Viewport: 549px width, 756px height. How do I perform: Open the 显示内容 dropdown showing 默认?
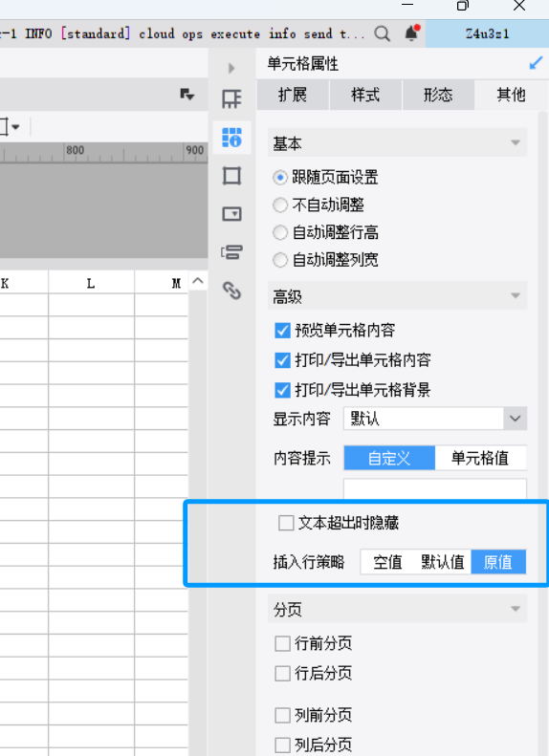[x=434, y=419]
